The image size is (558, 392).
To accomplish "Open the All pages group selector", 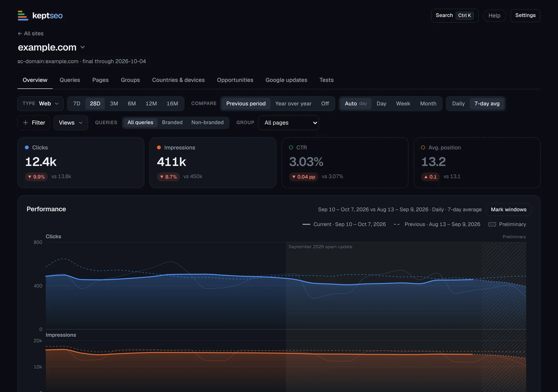I will 288,123.
